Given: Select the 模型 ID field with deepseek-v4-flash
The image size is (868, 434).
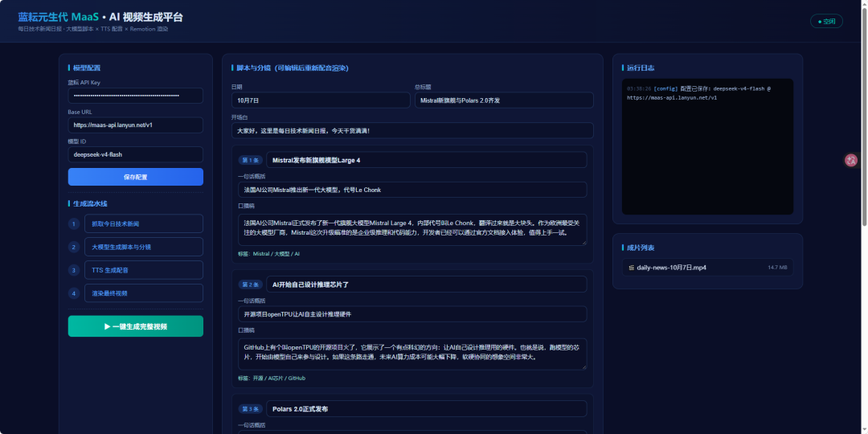Looking at the screenshot, I should pos(136,154).
